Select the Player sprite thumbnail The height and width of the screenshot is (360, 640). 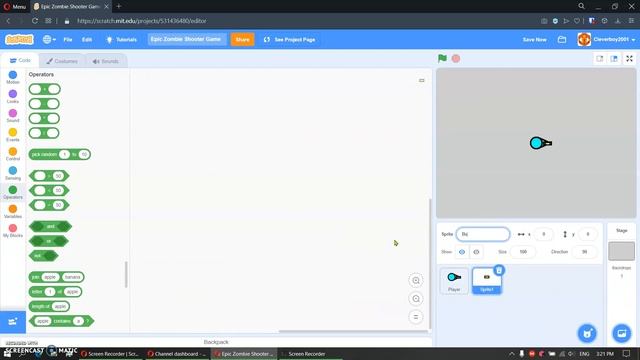click(x=454, y=281)
